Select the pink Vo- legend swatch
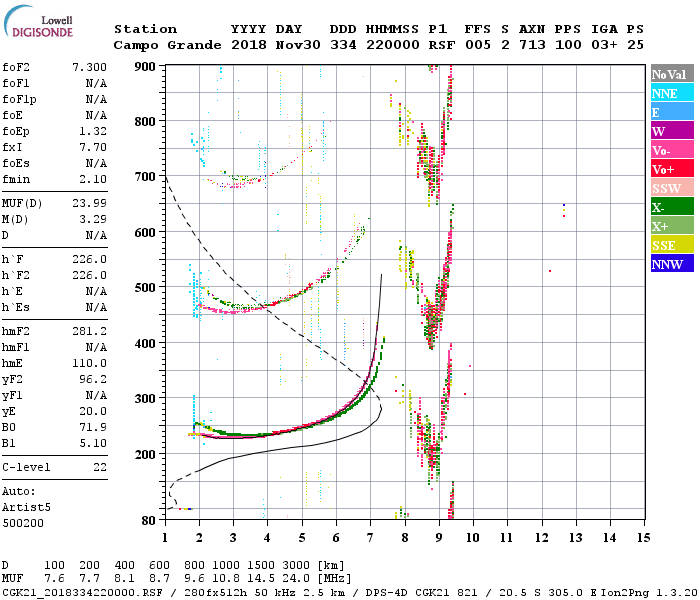The height and width of the screenshot is (600, 700). pyautogui.click(x=672, y=150)
